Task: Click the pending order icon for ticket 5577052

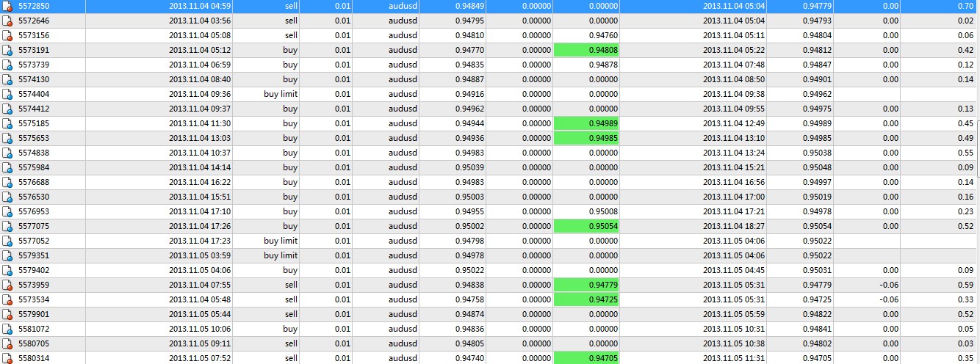Action: pyautogui.click(x=7, y=241)
